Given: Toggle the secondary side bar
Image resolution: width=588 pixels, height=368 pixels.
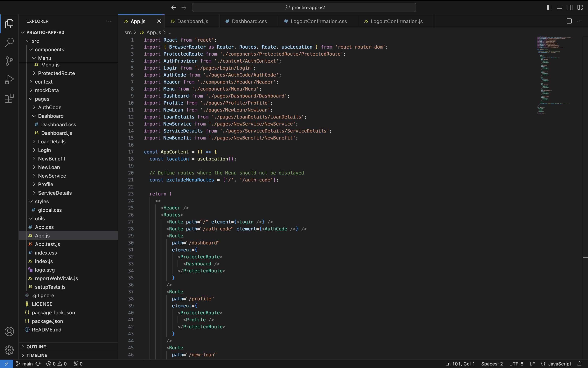Looking at the screenshot, I should click(570, 7).
